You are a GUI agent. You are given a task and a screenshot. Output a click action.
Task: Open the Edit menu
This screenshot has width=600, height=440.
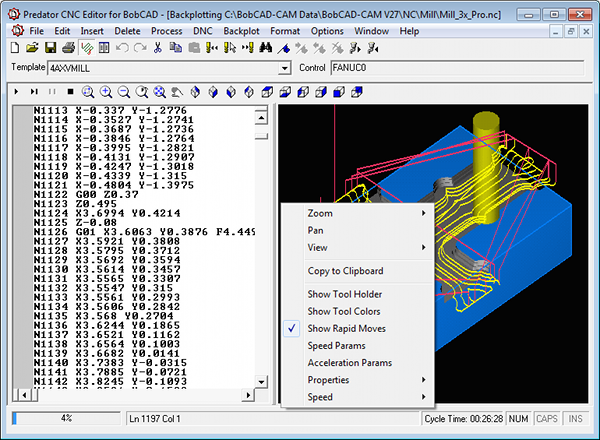pos(62,31)
